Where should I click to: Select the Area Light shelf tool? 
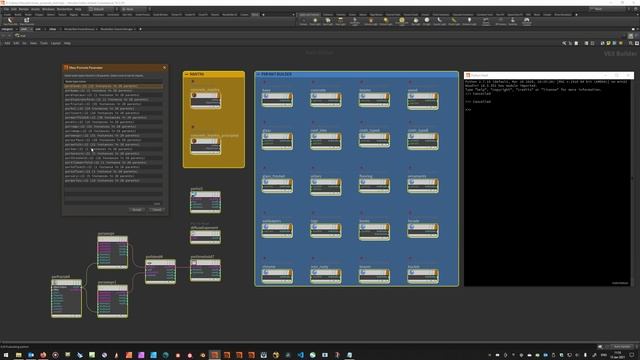(340, 21)
